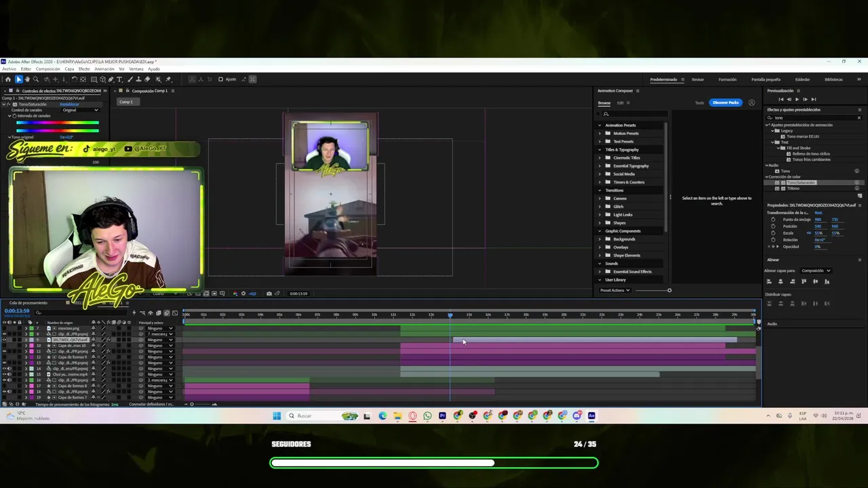The width and height of the screenshot is (868, 488).
Task: Open the Ventana menu
Action: click(136, 68)
